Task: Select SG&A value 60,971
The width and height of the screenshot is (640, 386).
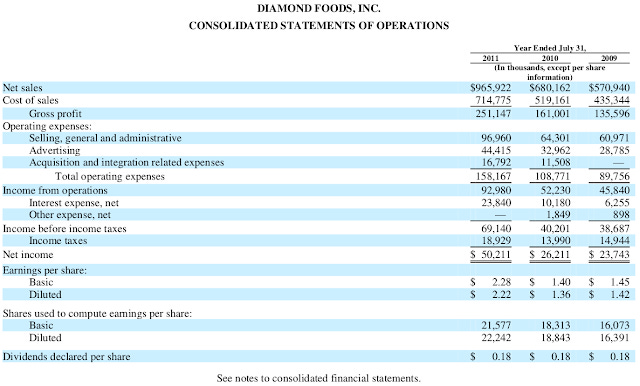Action: coord(615,138)
